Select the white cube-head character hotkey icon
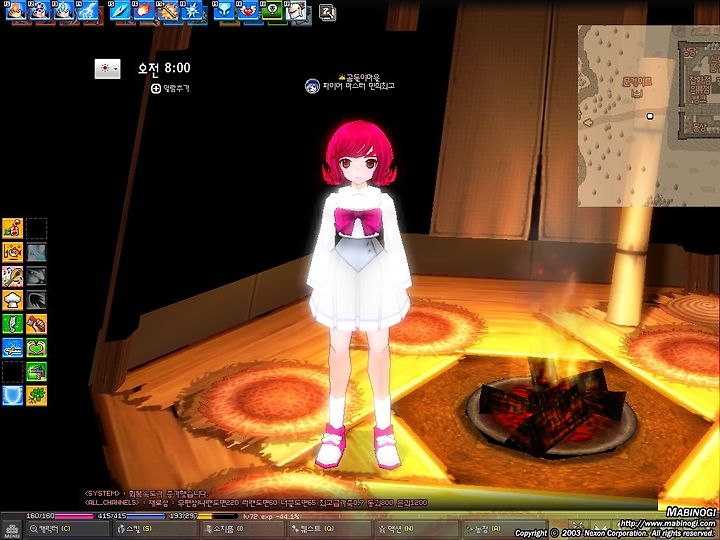Screen dimensions: 720x540 pos(296,11)
